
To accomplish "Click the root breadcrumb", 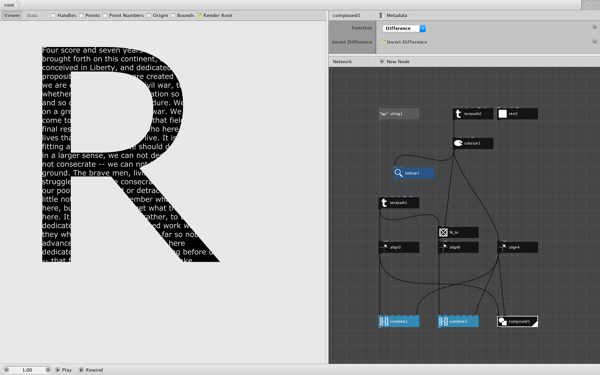I will pos(9,5).
